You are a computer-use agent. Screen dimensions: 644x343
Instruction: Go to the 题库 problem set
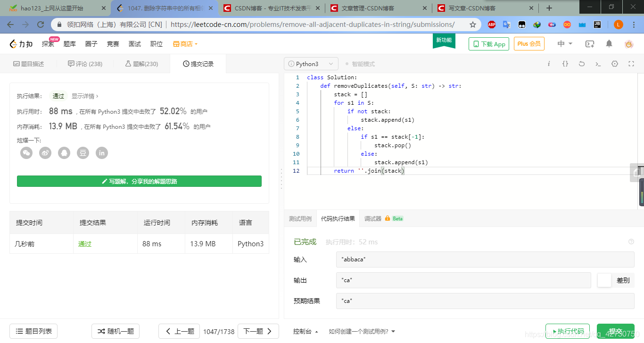click(70, 44)
